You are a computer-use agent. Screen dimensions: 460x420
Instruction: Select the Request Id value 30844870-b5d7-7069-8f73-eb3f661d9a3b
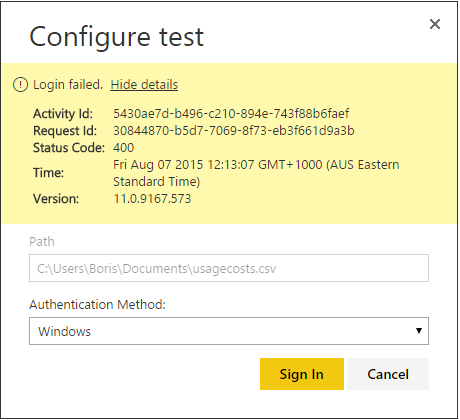pos(234,131)
